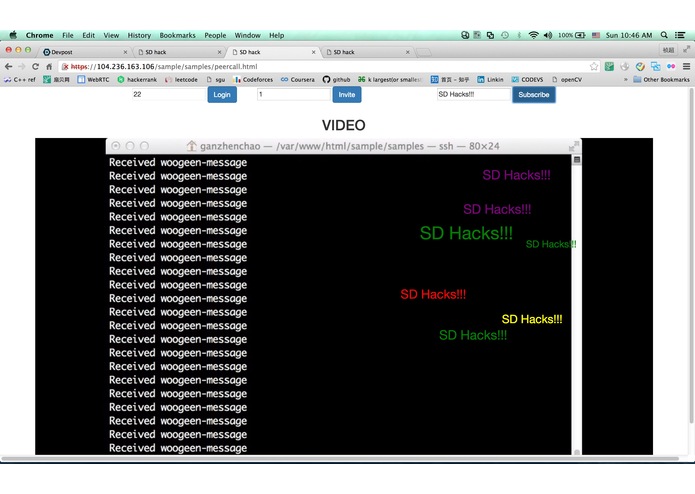Click the login ID field containing 22
The image size is (695, 494).
tap(168, 94)
